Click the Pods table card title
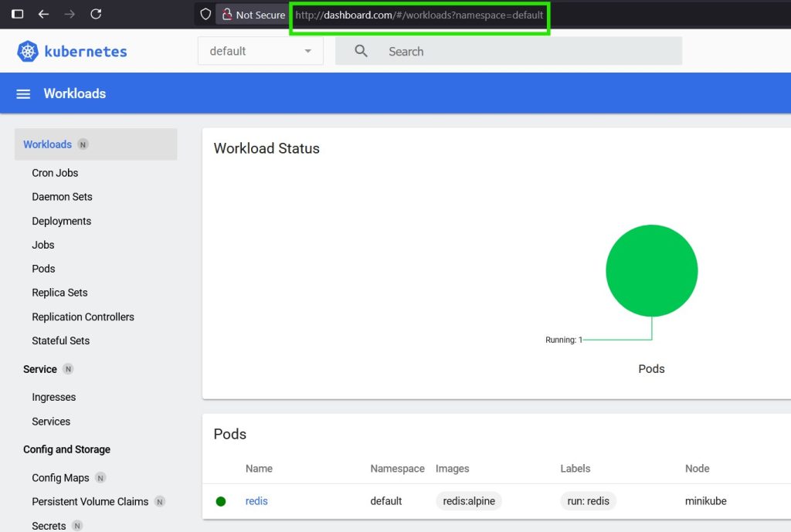Image resolution: width=791 pixels, height=532 pixels. (230, 434)
